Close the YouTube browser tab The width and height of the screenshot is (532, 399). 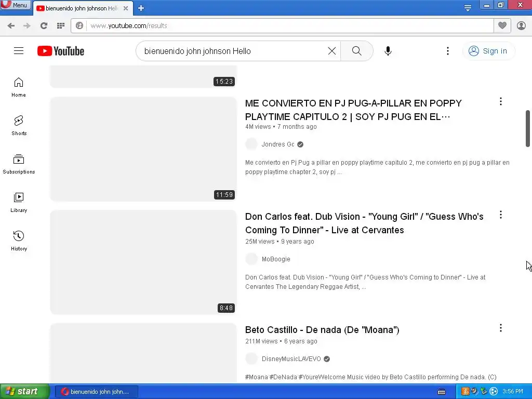(x=126, y=8)
